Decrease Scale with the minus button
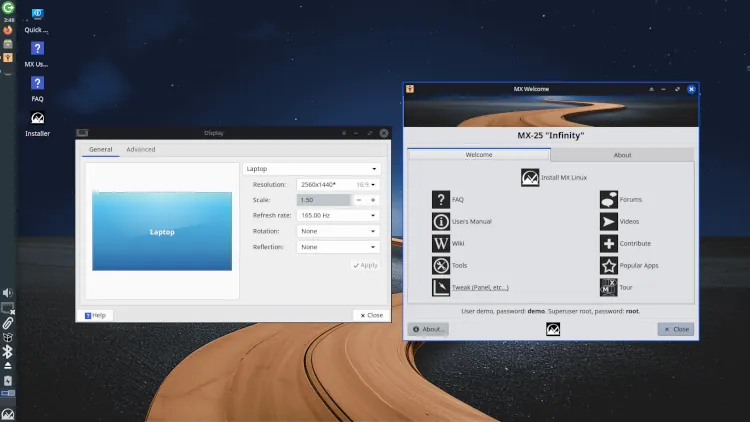Image resolution: width=750 pixels, height=422 pixels. tap(359, 200)
